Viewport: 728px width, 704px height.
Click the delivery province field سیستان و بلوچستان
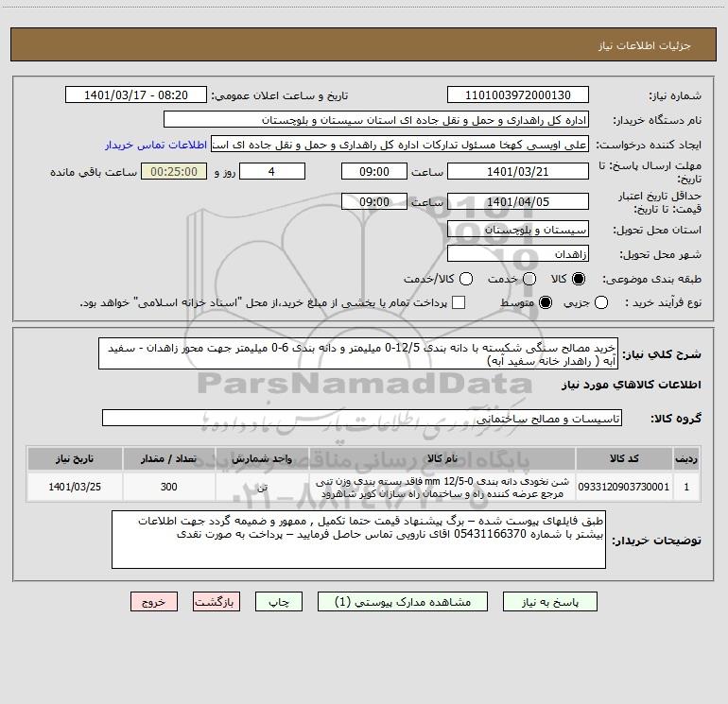click(518, 230)
